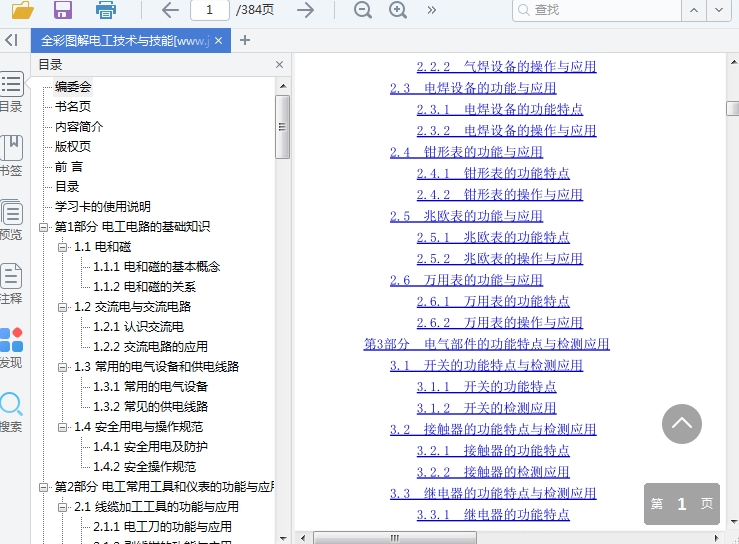Viewport: 739px width, 544px height.
Task: Collapse the sidebar using the left arrow bar icon
Action: click(x=12, y=40)
